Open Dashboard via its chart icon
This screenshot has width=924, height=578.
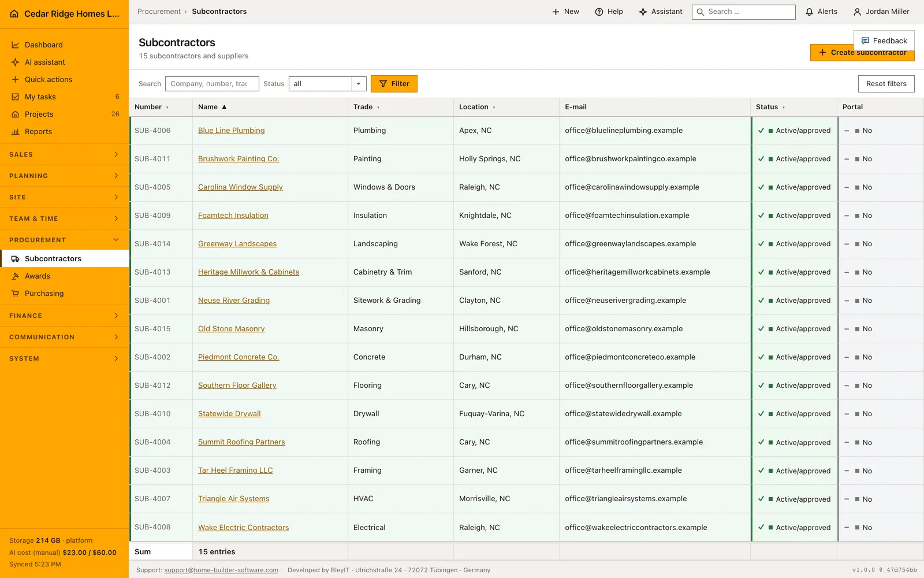(16, 45)
